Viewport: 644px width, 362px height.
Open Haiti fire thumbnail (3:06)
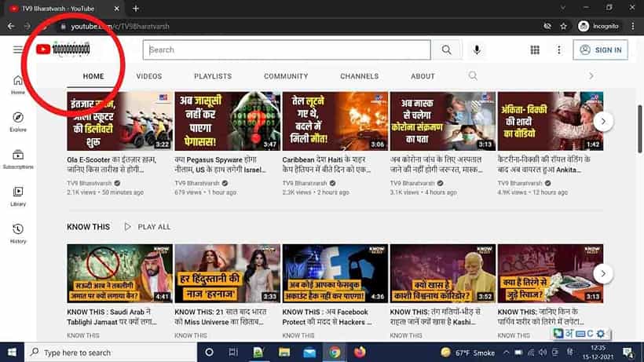pyautogui.click(x=335, y=121)
